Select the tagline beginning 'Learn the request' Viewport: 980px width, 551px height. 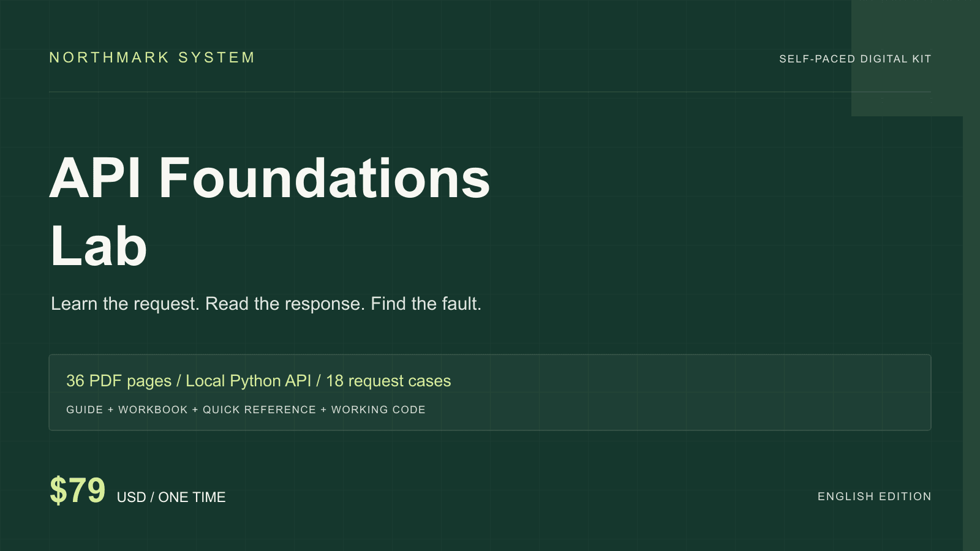tap(266, 304)
